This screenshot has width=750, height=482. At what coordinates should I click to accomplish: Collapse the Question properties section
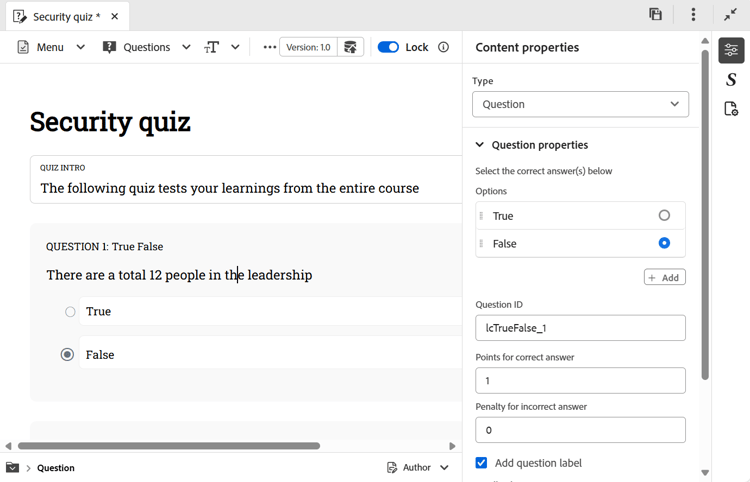pos(480,144)
